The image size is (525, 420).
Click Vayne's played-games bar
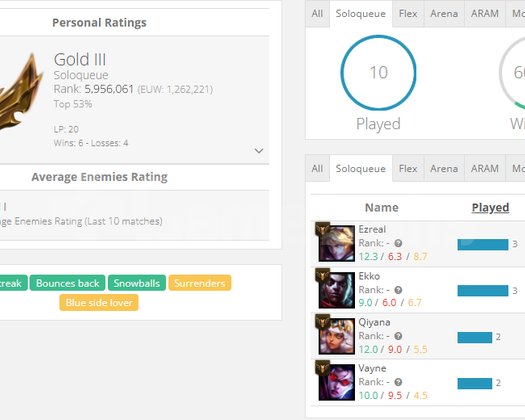[x=475, y=383]
